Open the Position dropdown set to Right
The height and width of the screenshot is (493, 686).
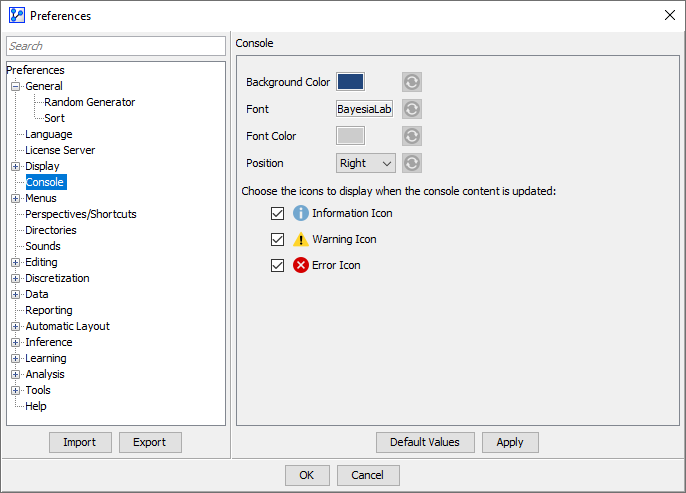click(366, 163)
